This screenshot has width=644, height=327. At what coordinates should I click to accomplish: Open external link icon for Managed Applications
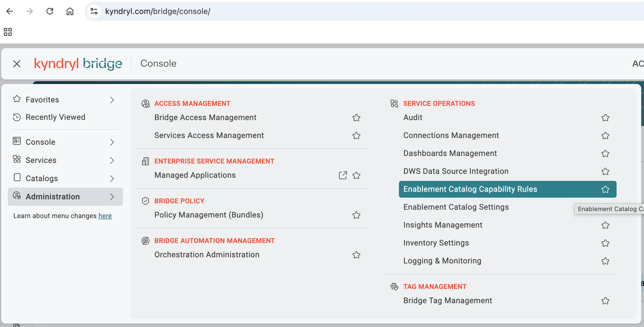(x=343, y=175)
